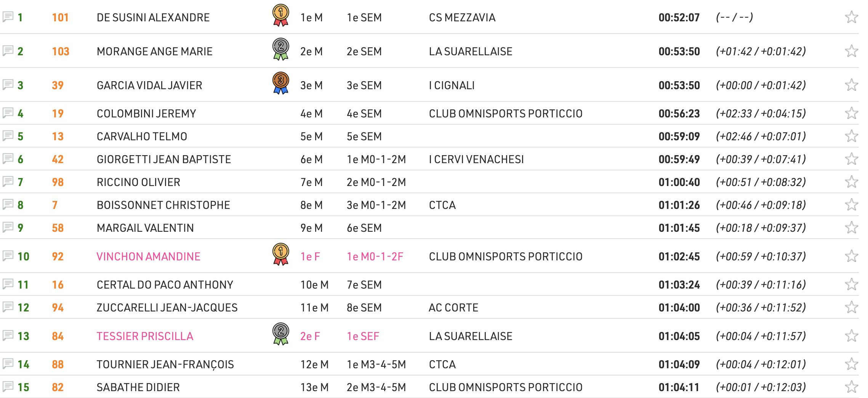
Task: Click silver medal icon for Morange Ange Marie
Action: click(x=281, y=49)
